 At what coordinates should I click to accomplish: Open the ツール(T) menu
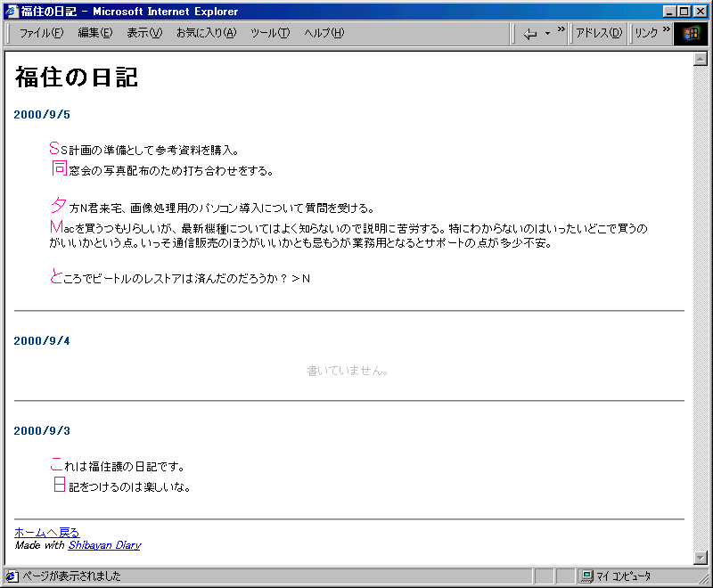(x=269, y=33)
